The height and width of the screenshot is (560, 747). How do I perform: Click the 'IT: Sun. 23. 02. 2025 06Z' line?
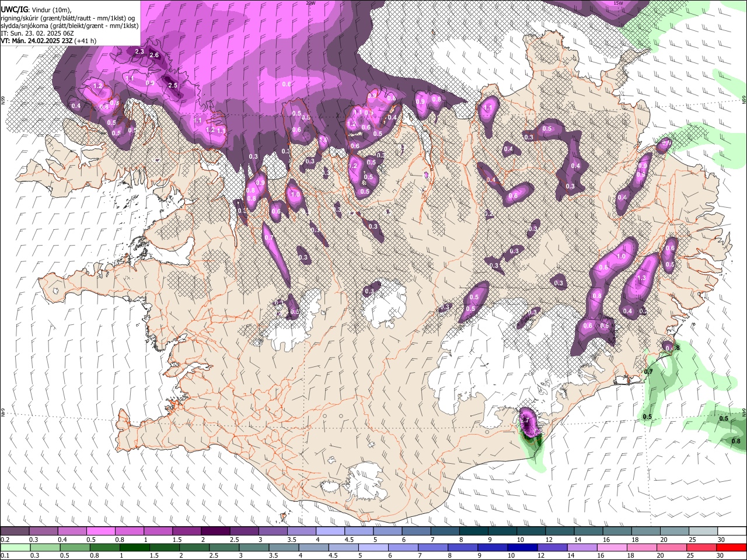coord(37,33)
